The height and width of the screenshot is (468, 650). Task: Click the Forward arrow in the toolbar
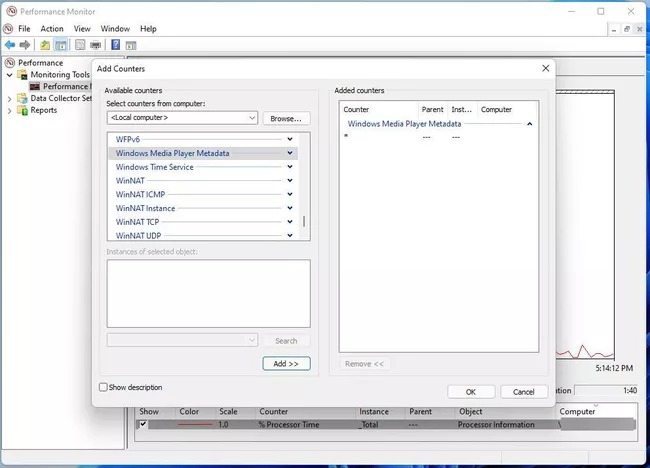pos(25,45)
